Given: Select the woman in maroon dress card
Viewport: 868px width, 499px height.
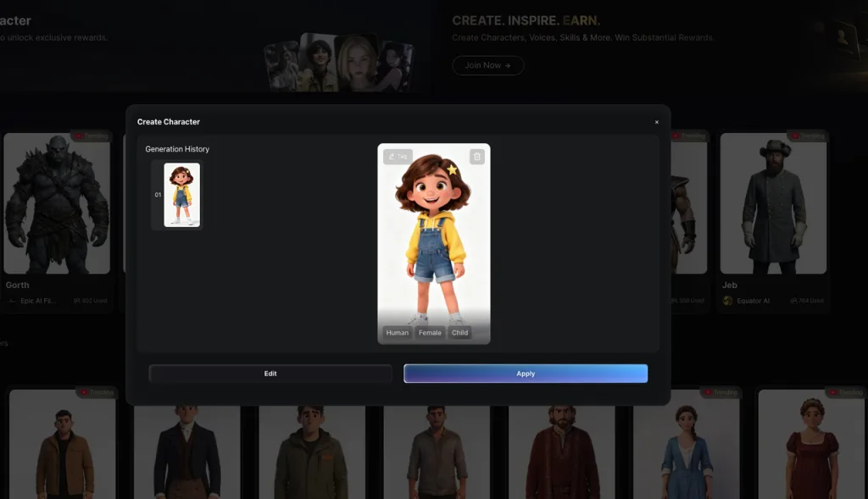Looking at the screenshot, I should pos(811,444).
